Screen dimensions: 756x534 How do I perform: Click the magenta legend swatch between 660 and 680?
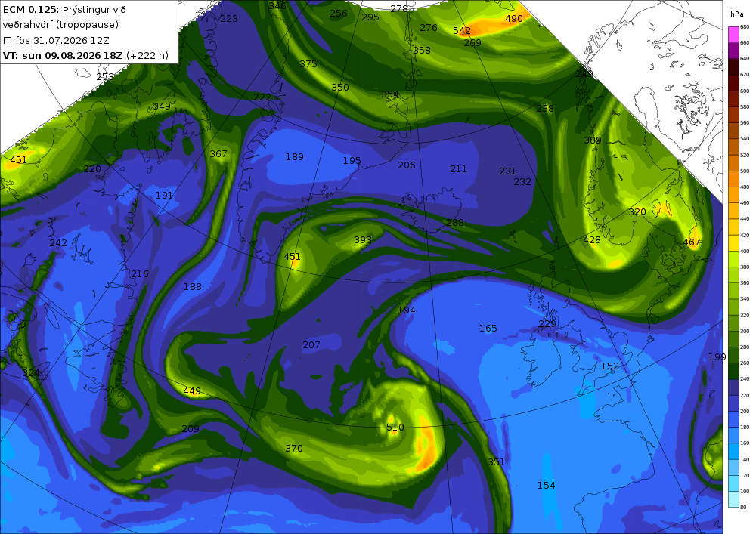point(733,35)
